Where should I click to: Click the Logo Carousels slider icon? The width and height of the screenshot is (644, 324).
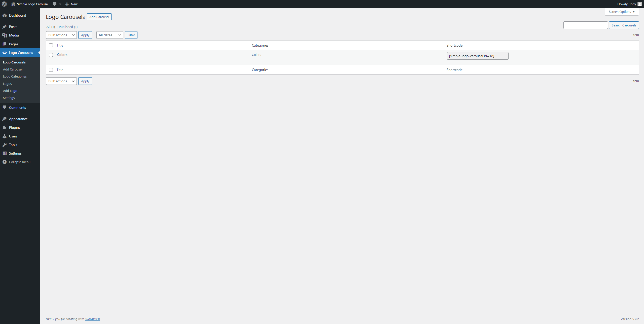(x=5, y=53)
